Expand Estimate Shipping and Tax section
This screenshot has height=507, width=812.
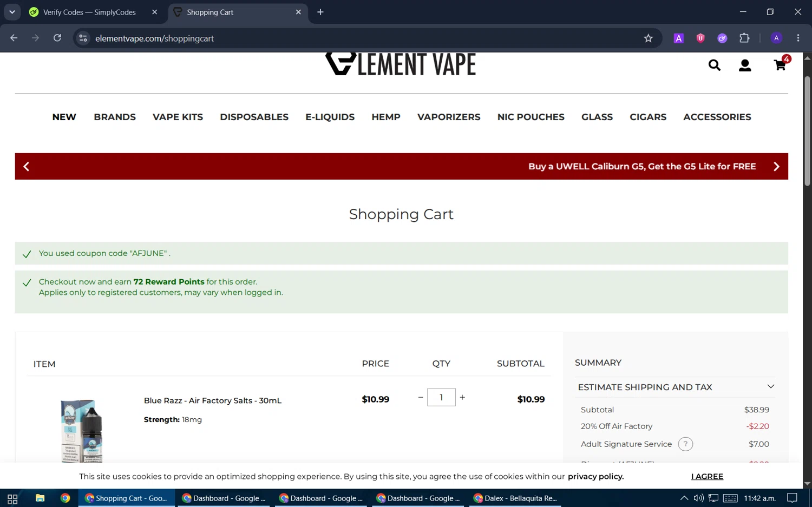(x=675, y=387)
